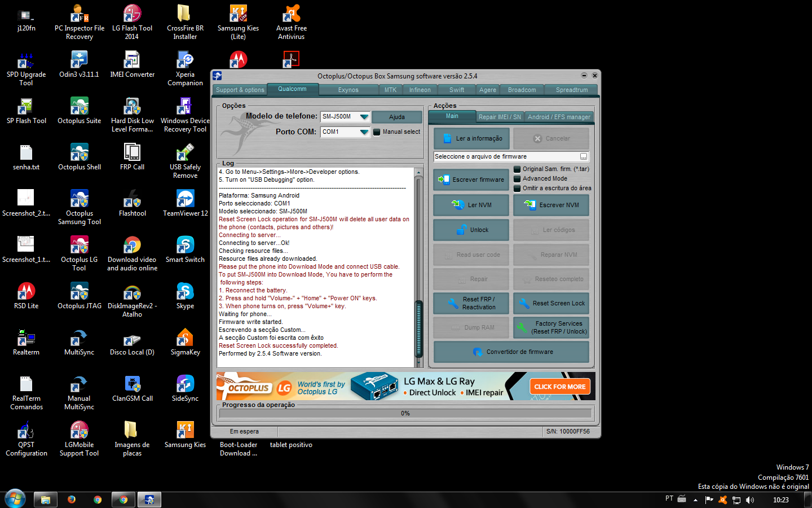Screen dimensions: 812x508
Task: Open QPST Configuration desktop icon
Action: coord(26,439)
